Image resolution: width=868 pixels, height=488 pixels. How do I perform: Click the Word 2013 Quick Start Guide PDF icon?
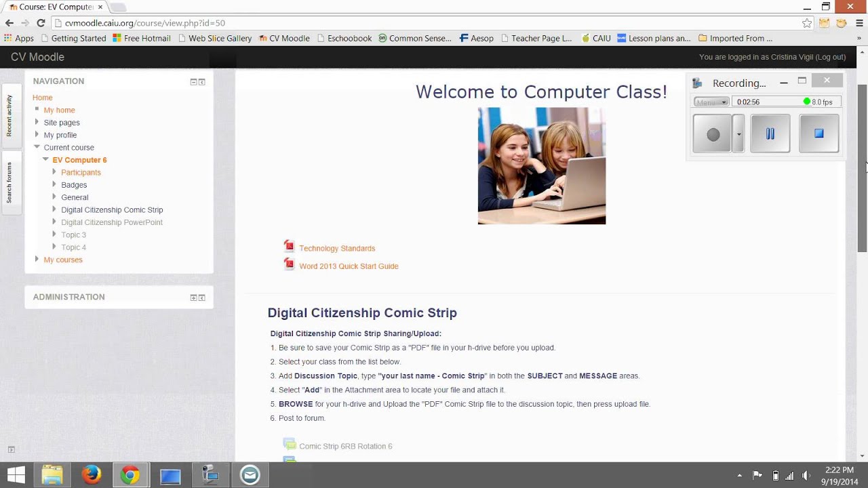(x=290, y=264)
